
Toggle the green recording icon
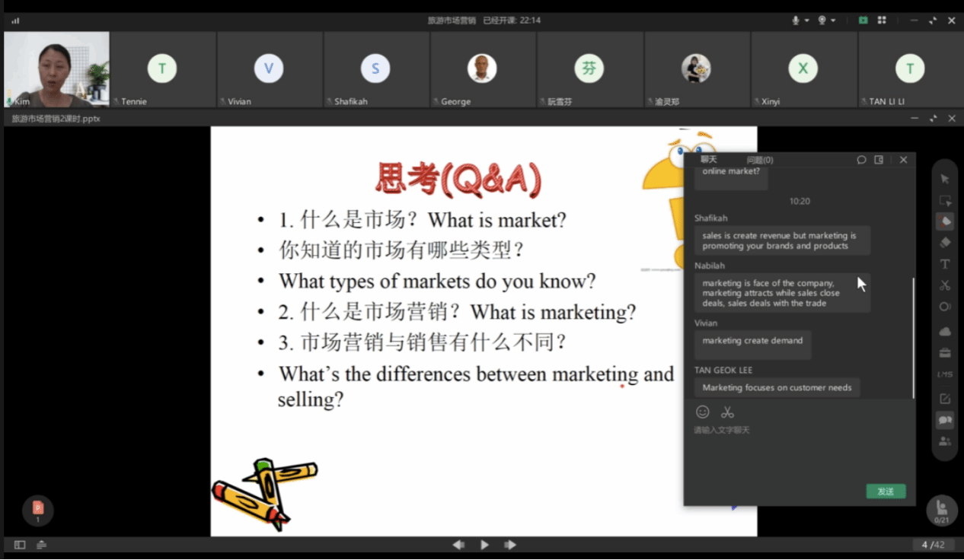point(863,21)
